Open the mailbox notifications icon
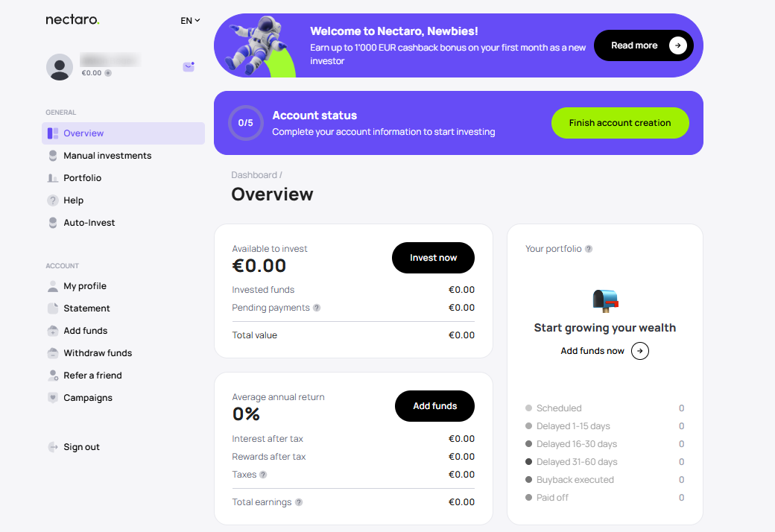The image size is (775, 532). [x=189, y=67]
